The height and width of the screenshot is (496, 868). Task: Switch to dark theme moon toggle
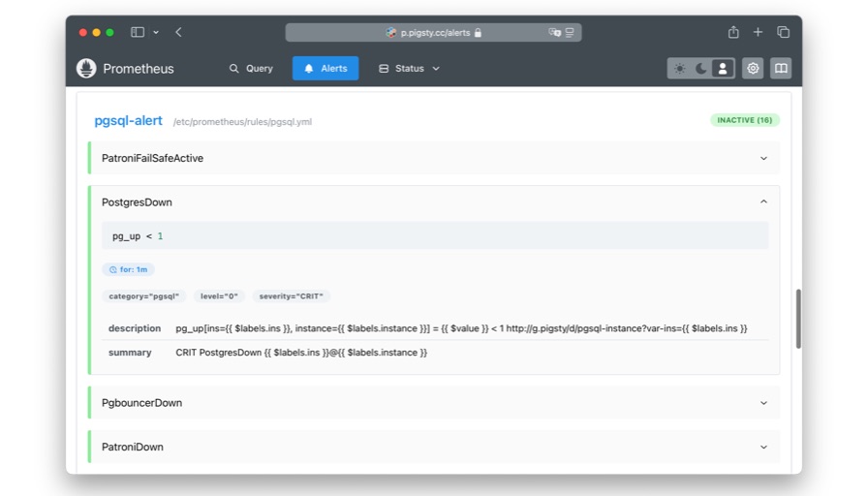(700, 69)
